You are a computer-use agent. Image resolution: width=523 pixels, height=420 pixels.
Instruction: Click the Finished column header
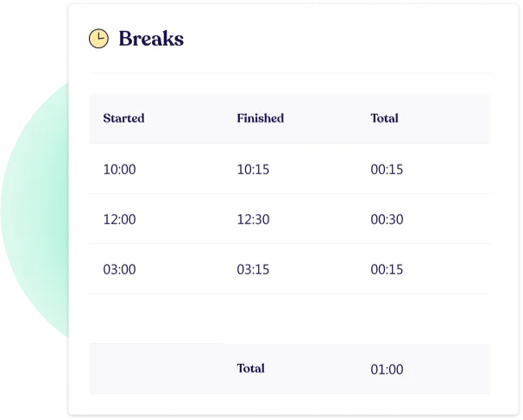point(260,118)
